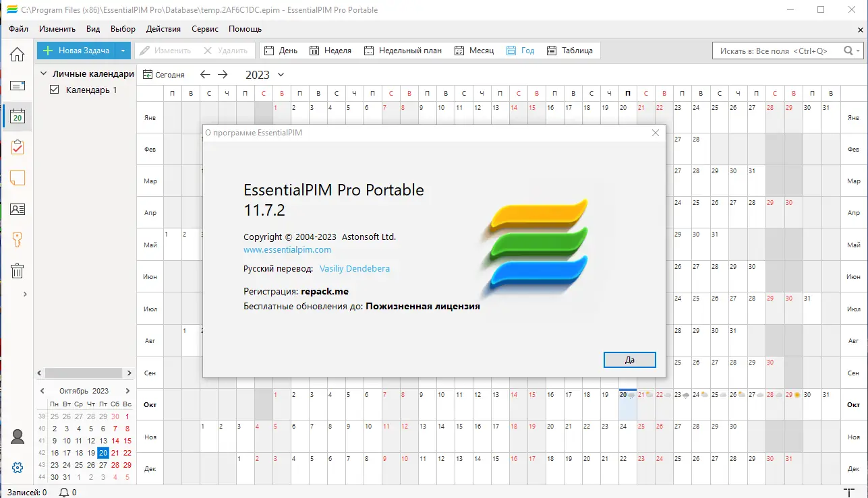868x498 pixels.
Task: Click the sunny weather icon beside October 29
Action: 797,395
